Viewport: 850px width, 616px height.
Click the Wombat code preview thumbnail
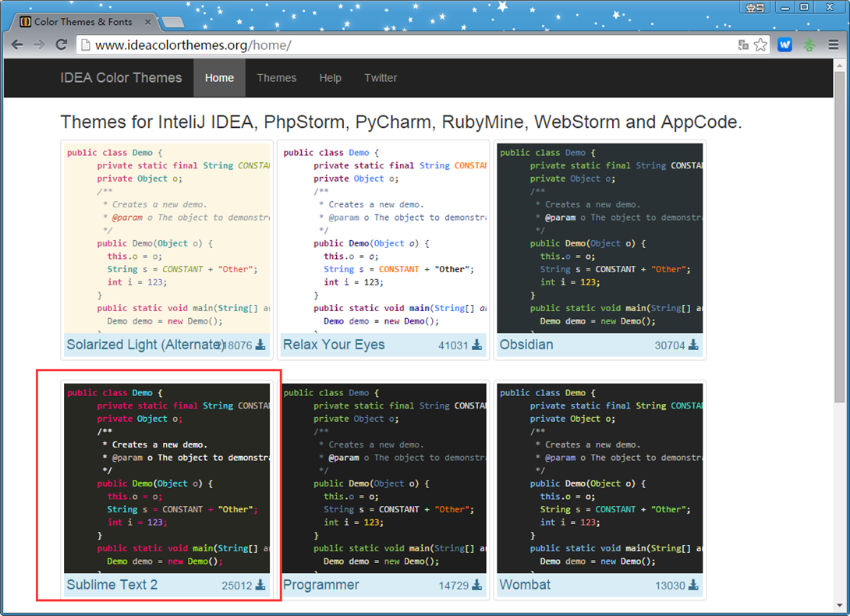coord(600,478)
